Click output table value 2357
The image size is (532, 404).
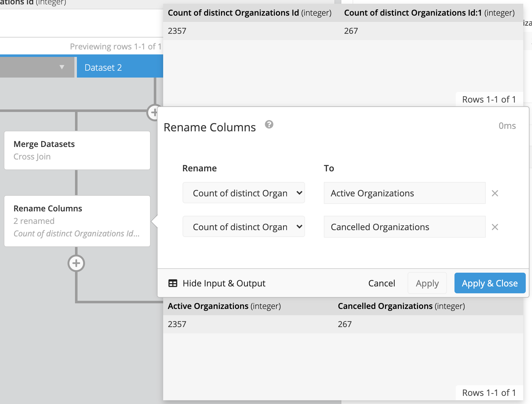pos(177,324)
